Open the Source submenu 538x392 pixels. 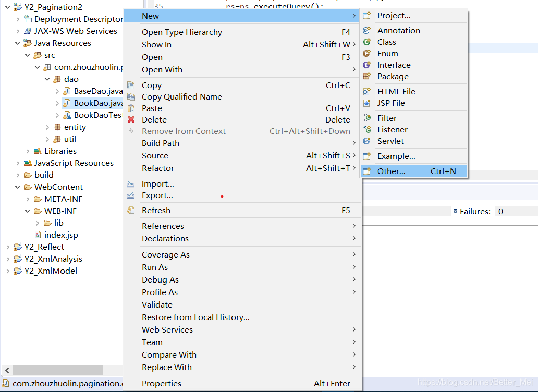pos(241,156)
